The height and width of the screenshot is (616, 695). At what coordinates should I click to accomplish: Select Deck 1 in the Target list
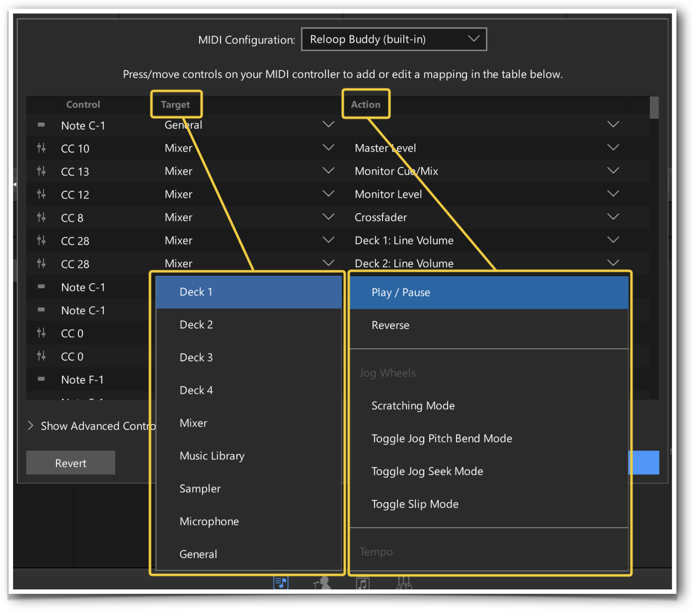(249, 292)
